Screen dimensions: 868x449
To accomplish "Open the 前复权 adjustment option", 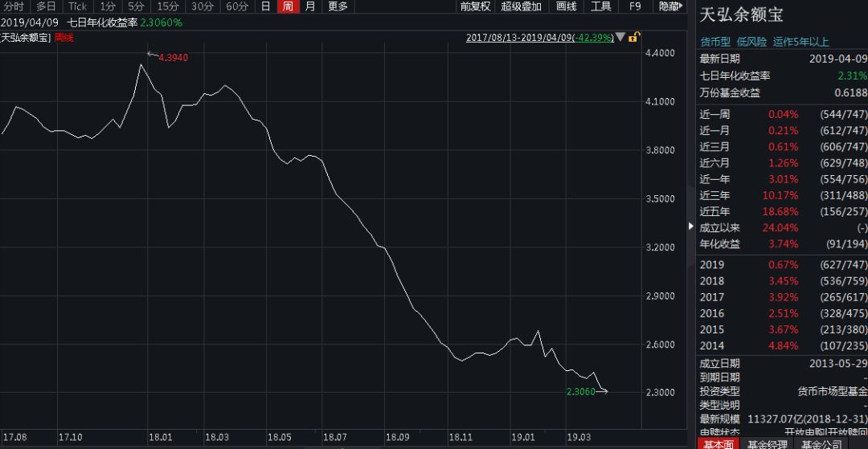I will tap(475, 6).
